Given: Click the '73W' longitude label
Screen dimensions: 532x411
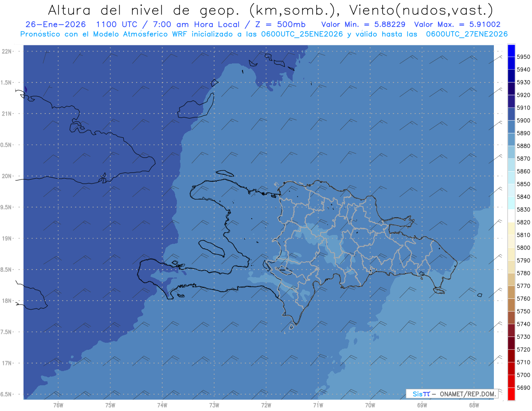Looking at the screenshot, I should [x=214, y=405].
